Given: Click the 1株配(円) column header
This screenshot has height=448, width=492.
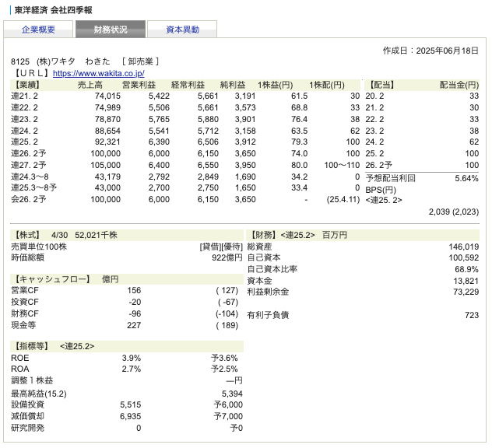Looking at the screenshot, I should click(327, 85).
